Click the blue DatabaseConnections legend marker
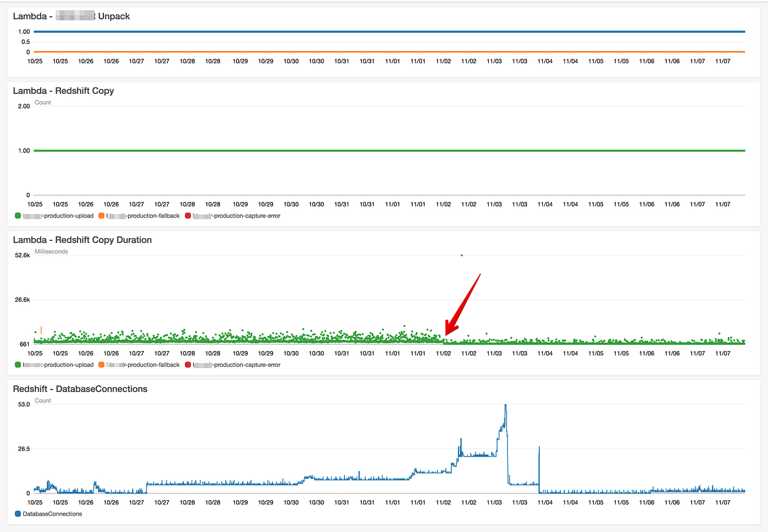 (18, 513)
